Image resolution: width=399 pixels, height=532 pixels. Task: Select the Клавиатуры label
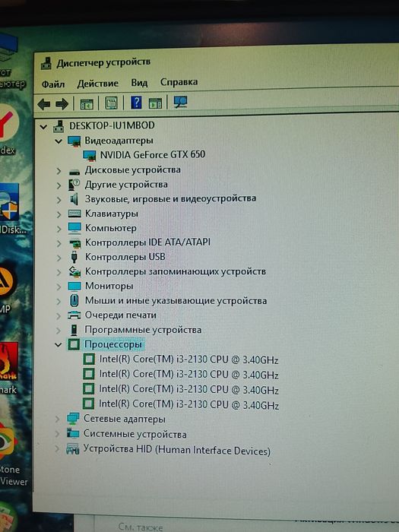tap(111, 214)
